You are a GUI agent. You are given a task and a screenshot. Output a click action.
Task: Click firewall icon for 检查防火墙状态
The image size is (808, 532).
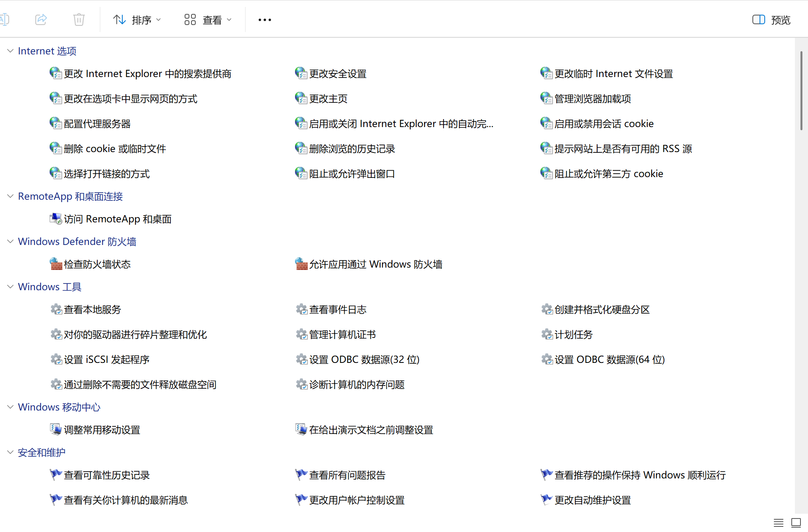point(56,264)
